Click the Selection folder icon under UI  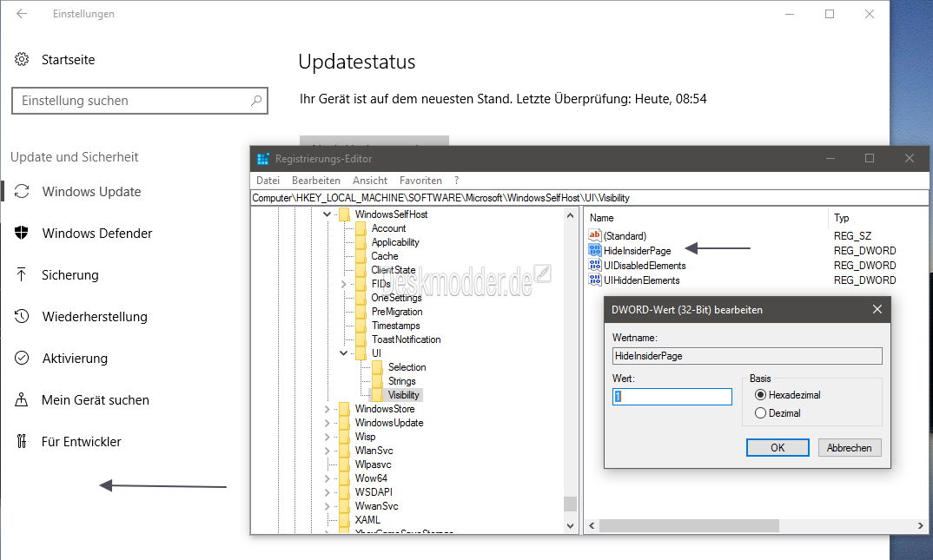click(377, 367)
